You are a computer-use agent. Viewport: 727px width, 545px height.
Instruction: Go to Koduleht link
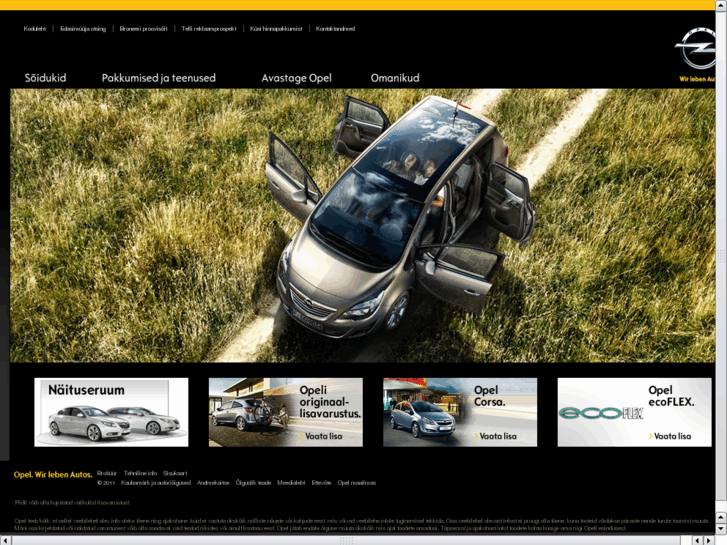click(35, 29)
